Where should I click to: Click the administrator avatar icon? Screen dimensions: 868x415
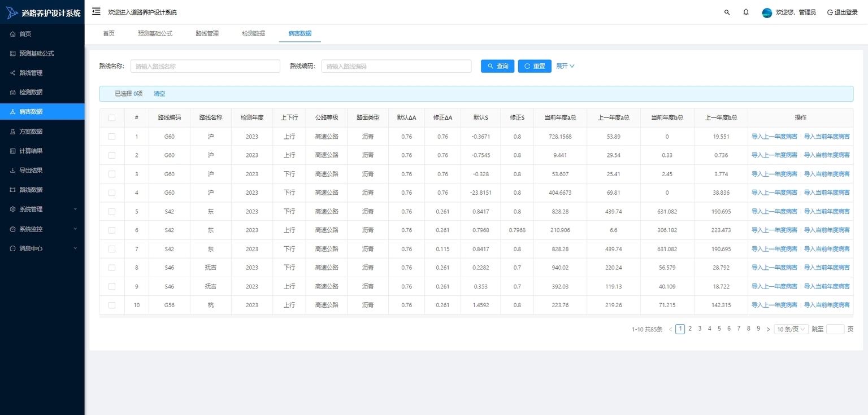coord(767,12)
